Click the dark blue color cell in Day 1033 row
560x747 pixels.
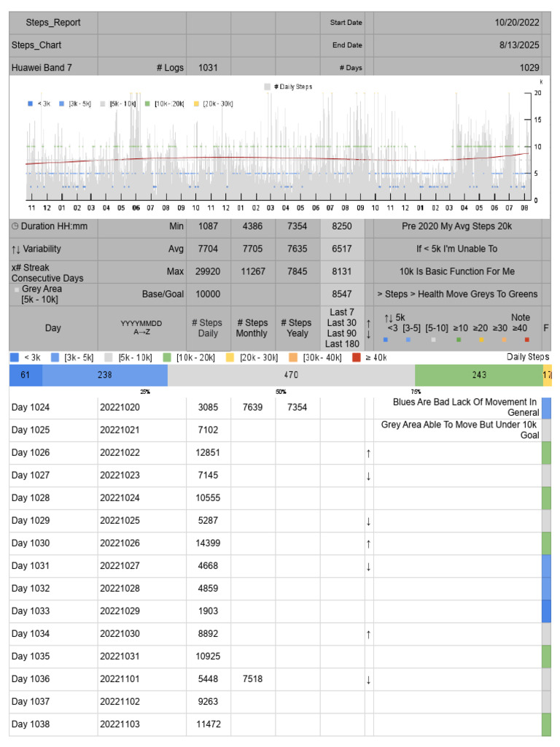point(547,612)
